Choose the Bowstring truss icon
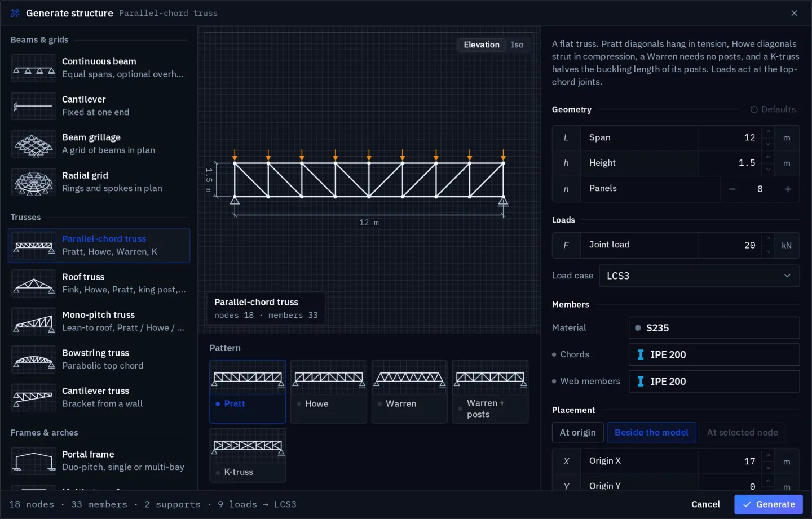Screen dimensions: 812x519 (x=34, y=360)
